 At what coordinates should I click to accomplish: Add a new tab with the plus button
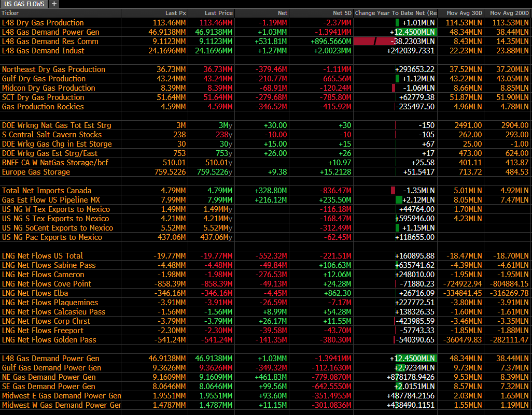click(54, 4)
